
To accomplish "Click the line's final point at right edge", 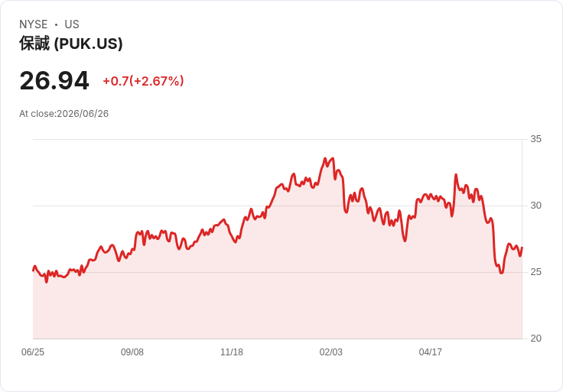I will coord(522,248).
